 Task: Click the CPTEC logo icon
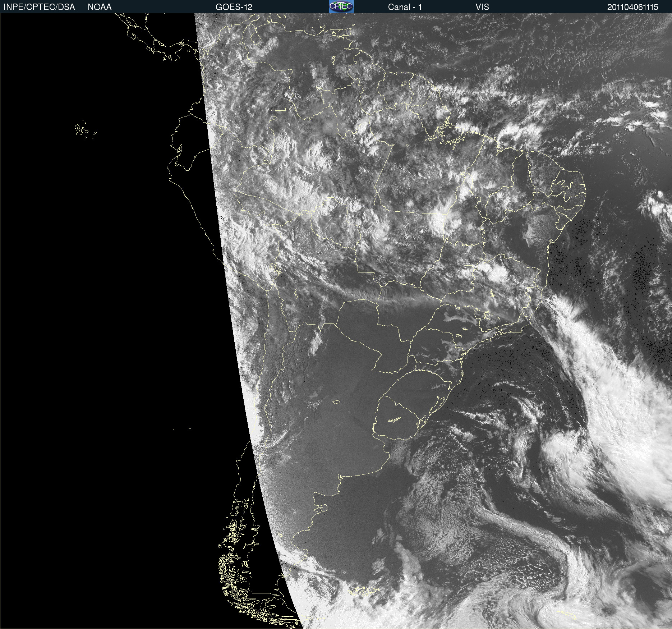pos(341,6)
